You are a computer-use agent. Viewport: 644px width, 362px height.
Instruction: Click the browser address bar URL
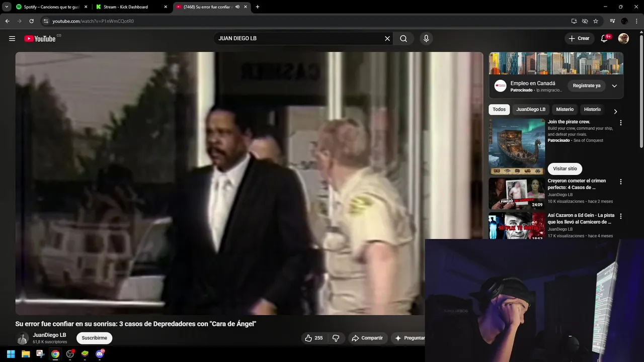coord(93,21)
